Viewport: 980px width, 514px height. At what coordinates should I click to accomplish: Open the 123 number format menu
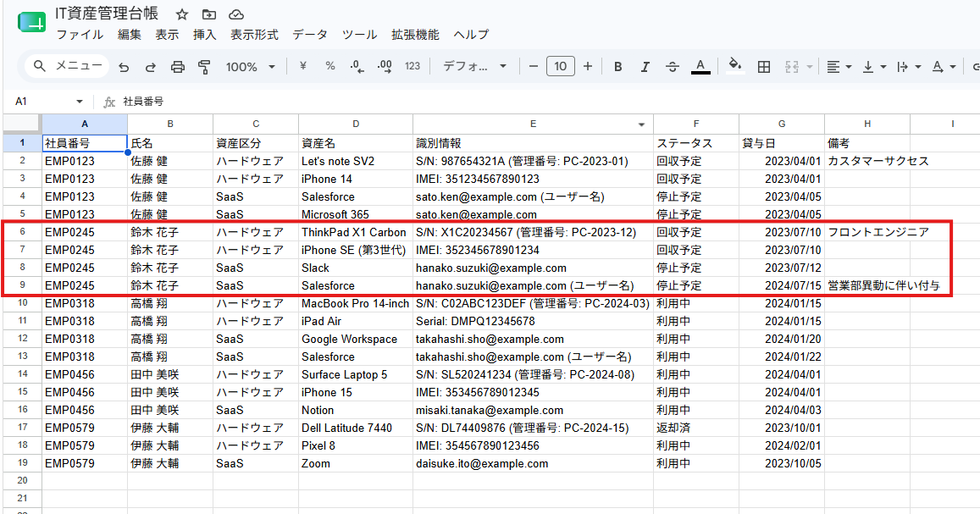pos(412,66)
